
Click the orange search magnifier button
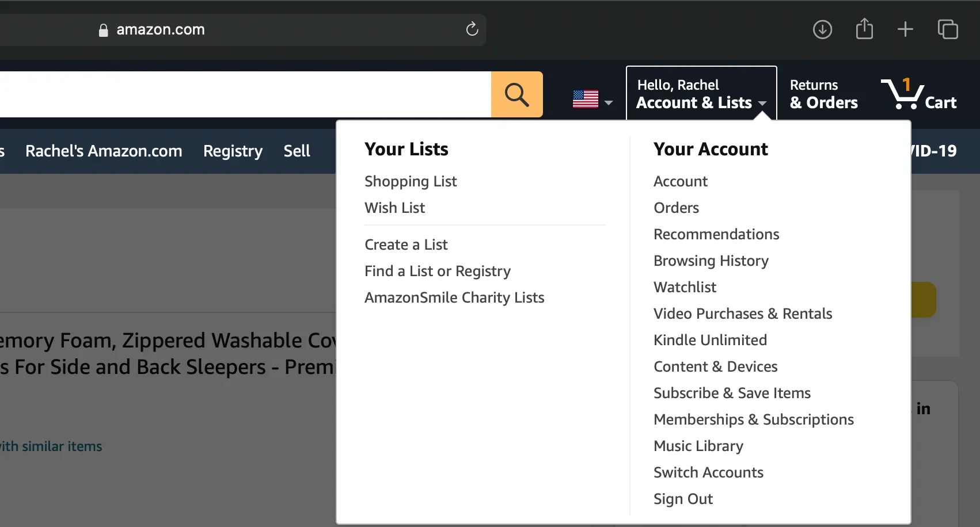[516, 94]
